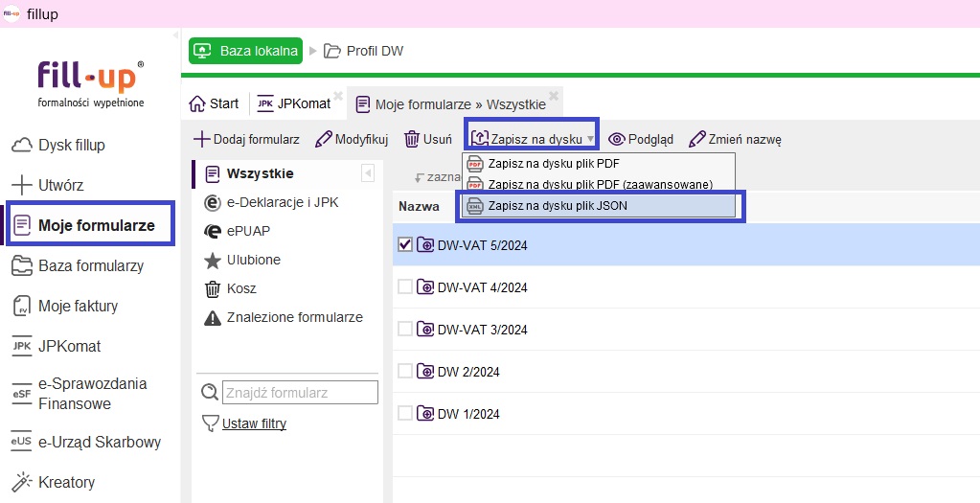Viewport: 980px width, 503px height.
Task: Uncheck the DW-VAT 5/2024 checkbox
Action: click(x=405, y=245)
